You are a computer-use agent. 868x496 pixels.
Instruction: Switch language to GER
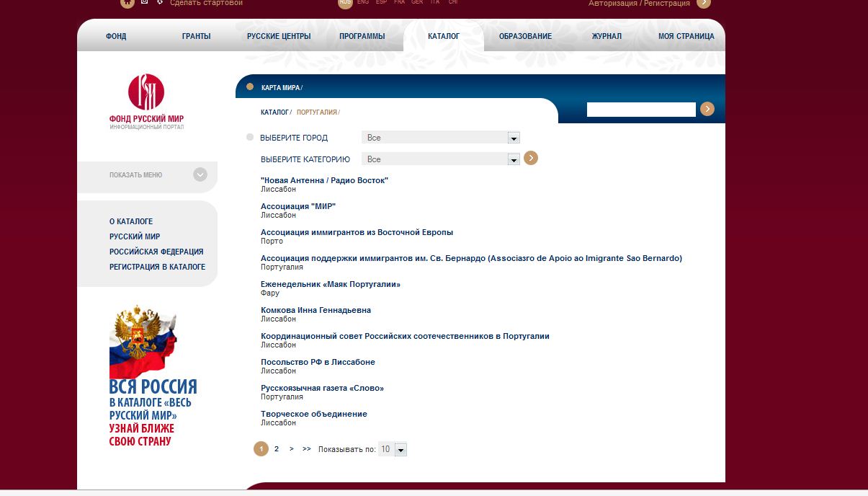pyautogui.click(x=417, y=3)
